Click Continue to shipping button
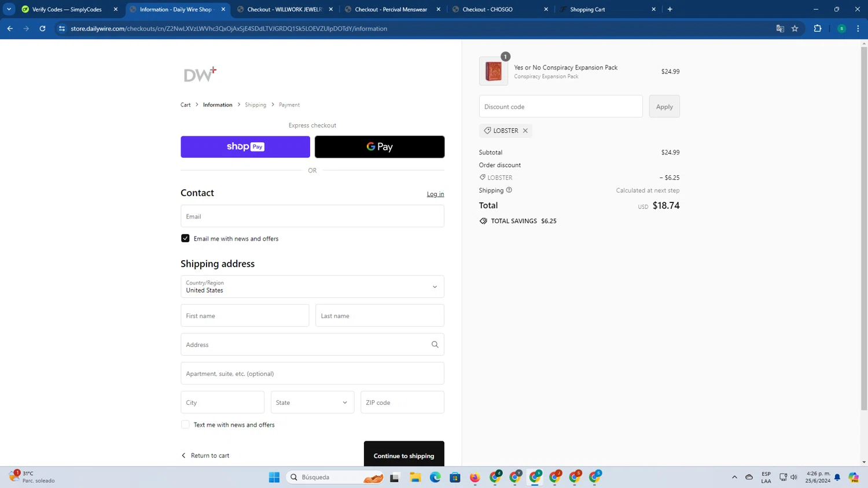The width and height of the screenshot is (868, 488). pos(403,455)
